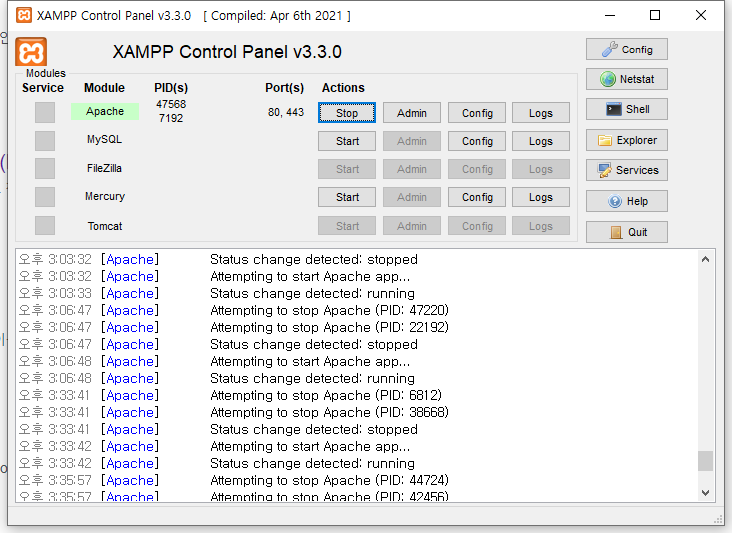Open Netstat with globe icon
The image size is (732, 533).
click(626, 79)
